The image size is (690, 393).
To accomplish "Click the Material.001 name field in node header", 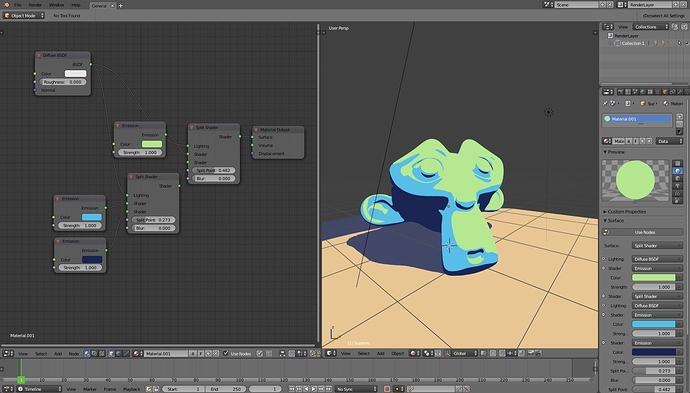I will coord(166,353).
